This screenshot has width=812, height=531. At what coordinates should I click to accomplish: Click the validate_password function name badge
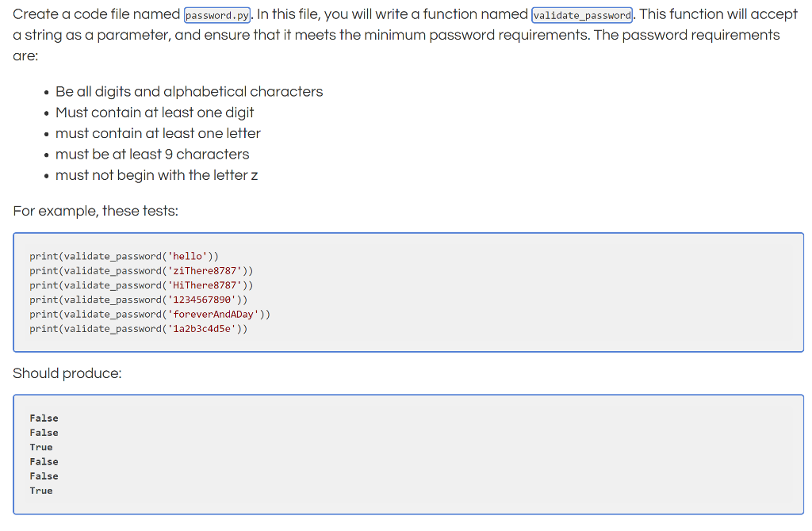[581, 14]
